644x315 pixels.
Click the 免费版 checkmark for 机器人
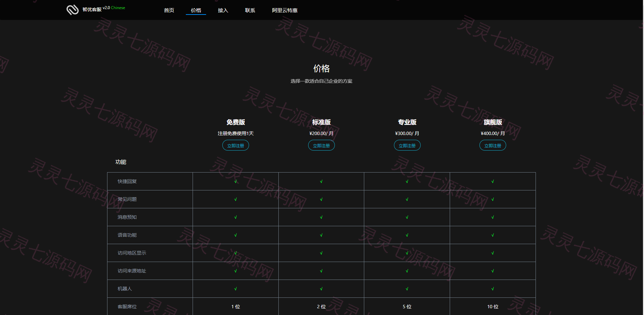tap(236, 289)
